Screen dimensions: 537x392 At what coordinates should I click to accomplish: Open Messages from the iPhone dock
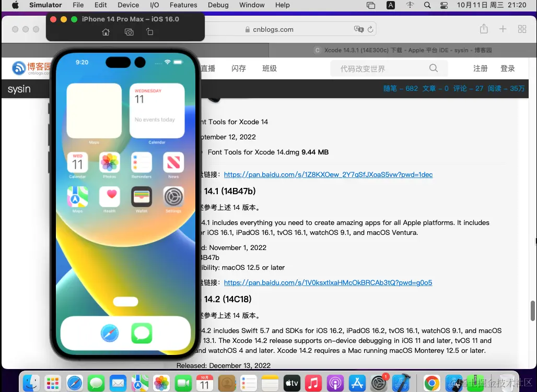[x=142, y=333]
